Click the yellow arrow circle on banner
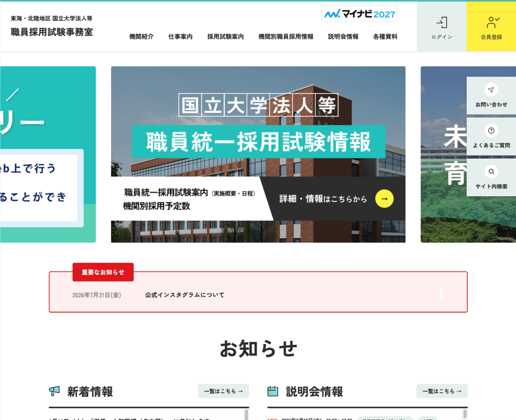 pos(384,199)
